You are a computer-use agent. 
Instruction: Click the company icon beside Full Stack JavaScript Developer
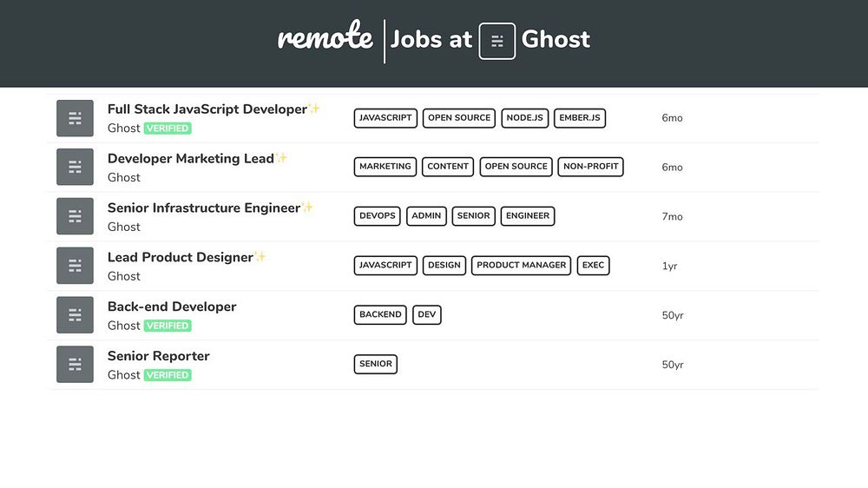pyautogui.click(x=75, y=118)
